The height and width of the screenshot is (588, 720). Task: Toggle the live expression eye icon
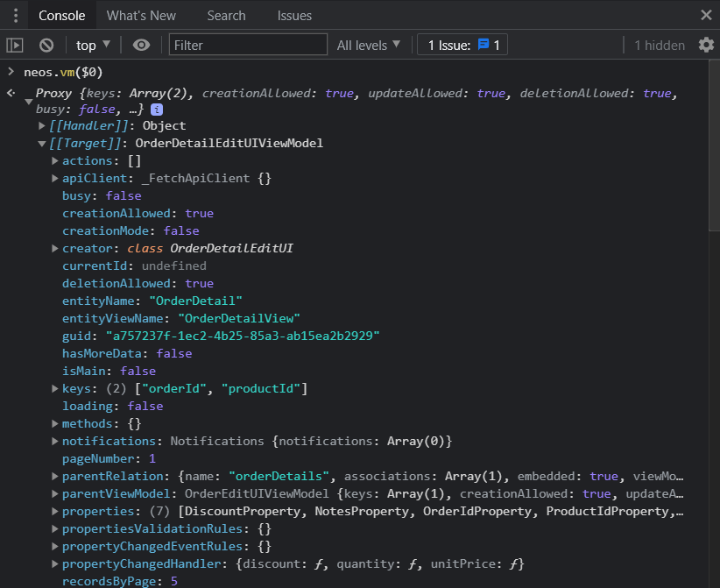coord(141,45)
